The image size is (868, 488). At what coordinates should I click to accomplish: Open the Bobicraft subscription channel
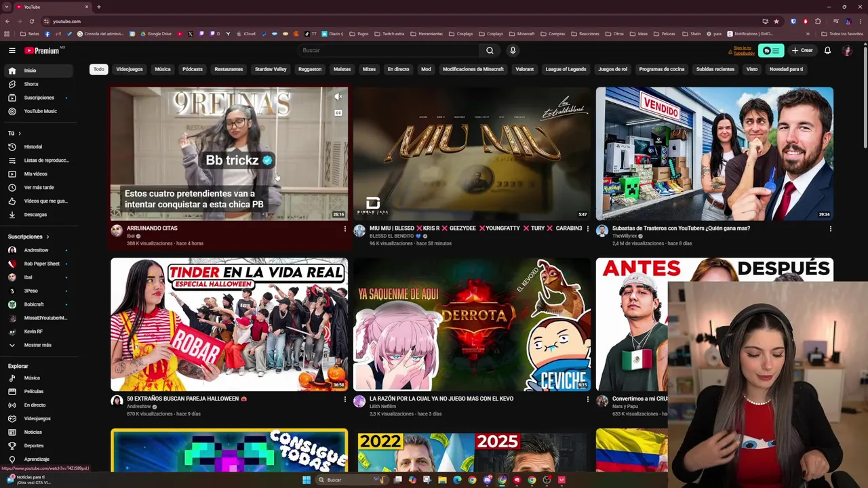(38, 304)
